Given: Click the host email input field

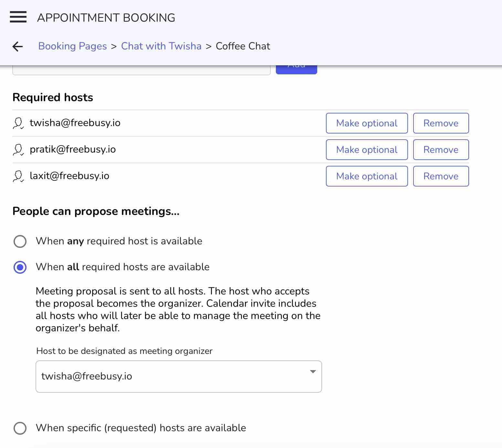Looking at the screenshot, I should click(141, 70).
